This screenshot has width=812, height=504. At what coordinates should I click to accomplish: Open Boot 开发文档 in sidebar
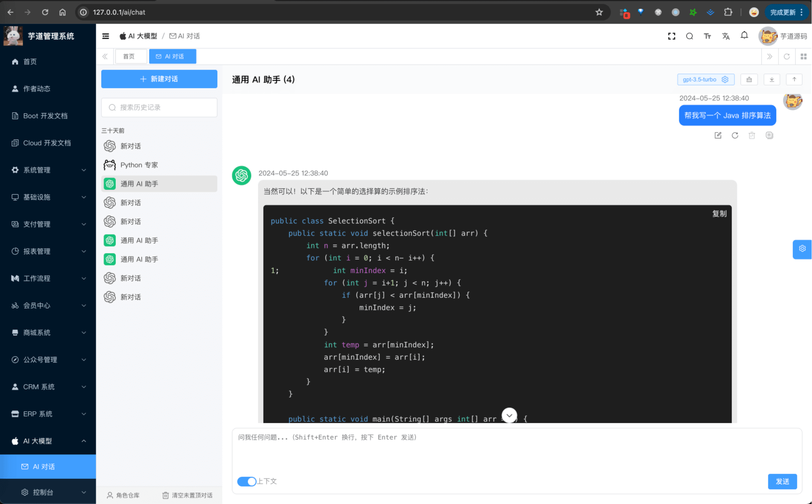point(45,116)
